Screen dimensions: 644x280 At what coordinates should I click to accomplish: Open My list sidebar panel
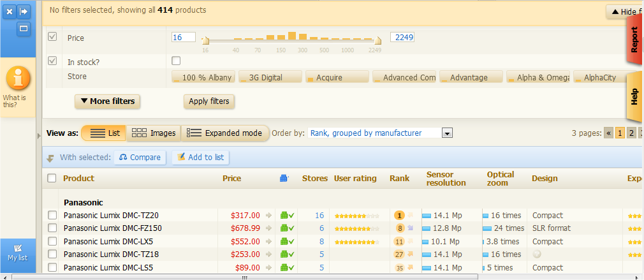tap(18, 253)
